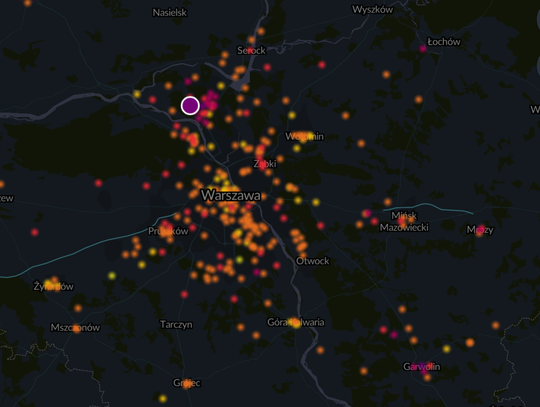Click the Pruszków town label
The width and height of the screenshot is (540, 407).
(x=168, y=231)
